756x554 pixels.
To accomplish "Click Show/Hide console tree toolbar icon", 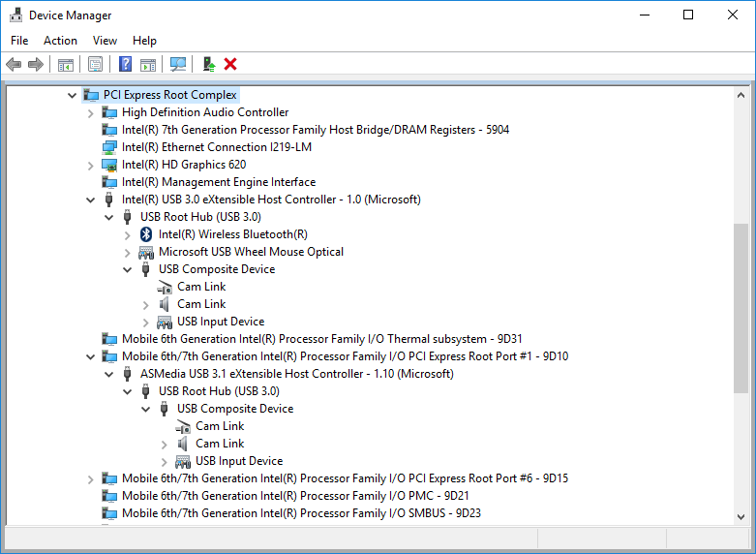I will tap(65, 64).
